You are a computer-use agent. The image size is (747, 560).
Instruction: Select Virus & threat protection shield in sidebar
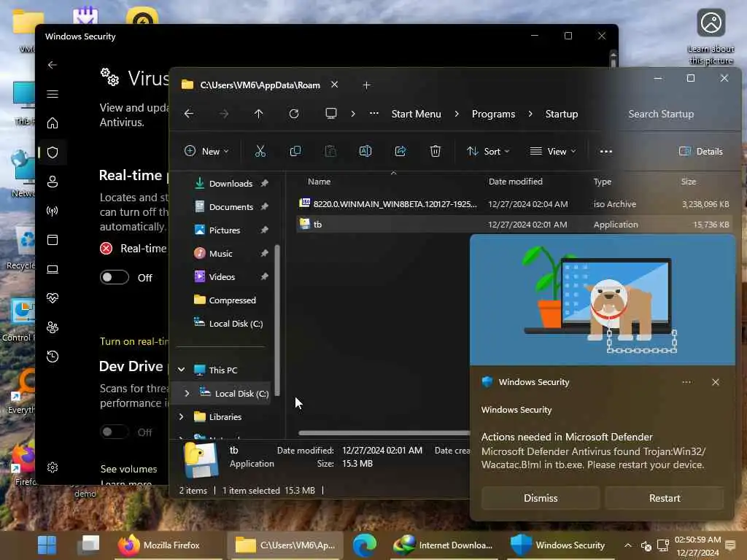53,152
